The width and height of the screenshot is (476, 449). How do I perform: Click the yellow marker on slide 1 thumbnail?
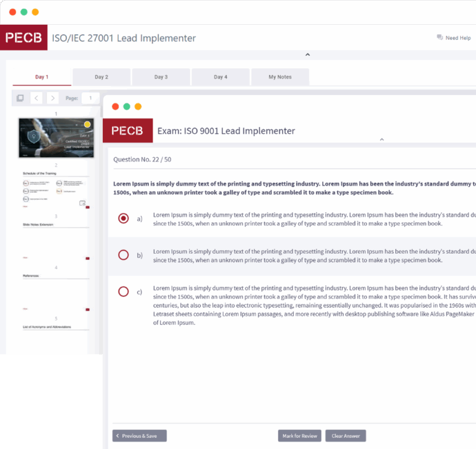pyautogui.click(x=87, y=124)
